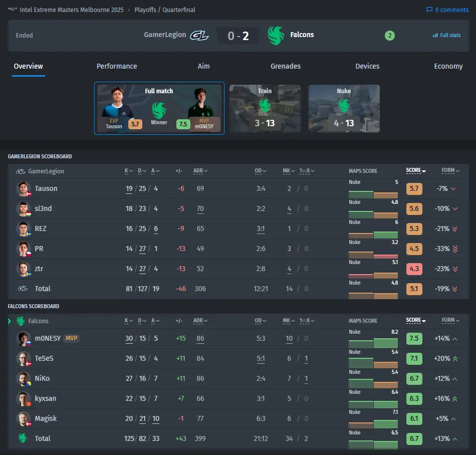Viewport: 476px width, 455px height.
Task: Sort GamerLegion scoreboard by OD column
Action: point(261,171)
